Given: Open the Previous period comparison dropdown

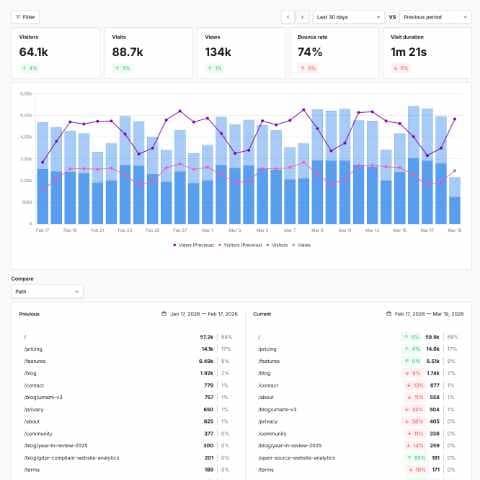Looking at the screenshot, I should (435, 17).
